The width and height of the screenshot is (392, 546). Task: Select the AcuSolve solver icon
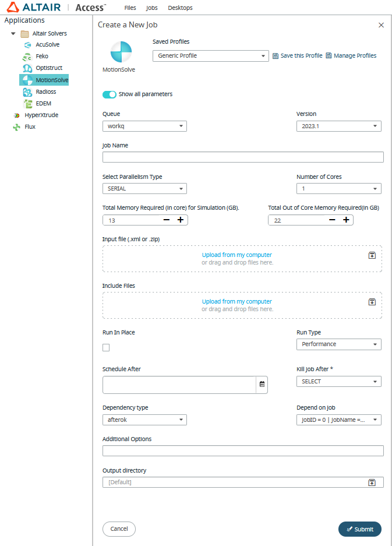point(27,44)
